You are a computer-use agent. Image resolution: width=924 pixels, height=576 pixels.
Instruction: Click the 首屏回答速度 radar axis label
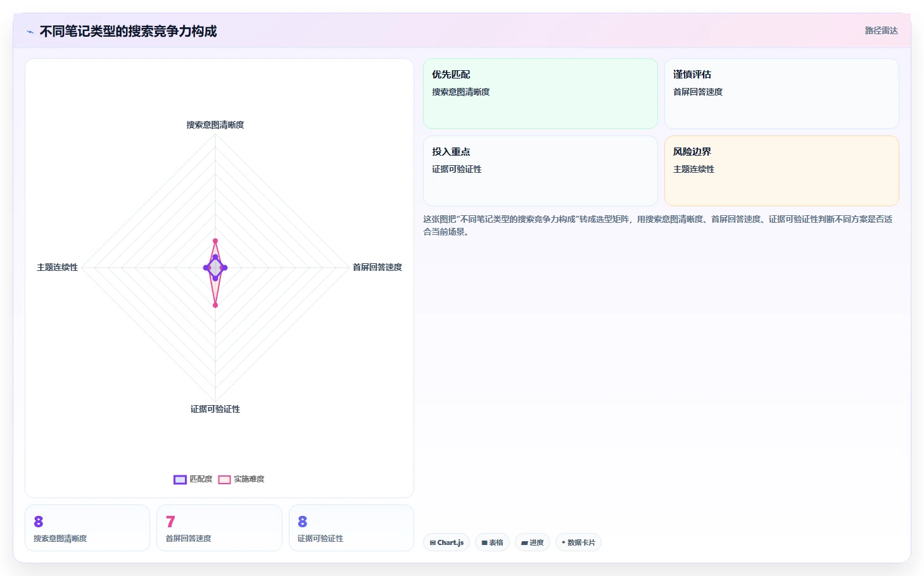click(x=377, y=267)
